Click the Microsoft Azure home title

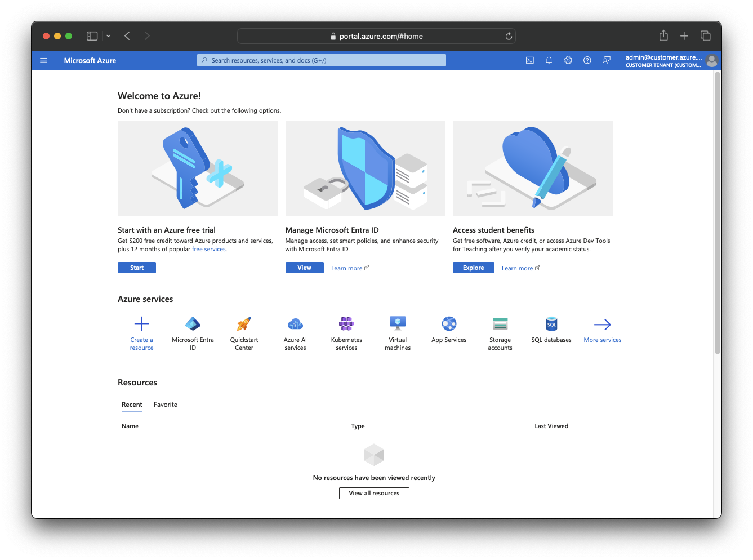click(x=90, y=60)
